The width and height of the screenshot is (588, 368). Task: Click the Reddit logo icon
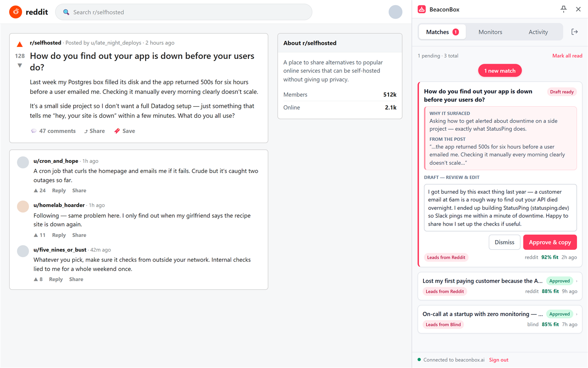click(x=16, y=12)
